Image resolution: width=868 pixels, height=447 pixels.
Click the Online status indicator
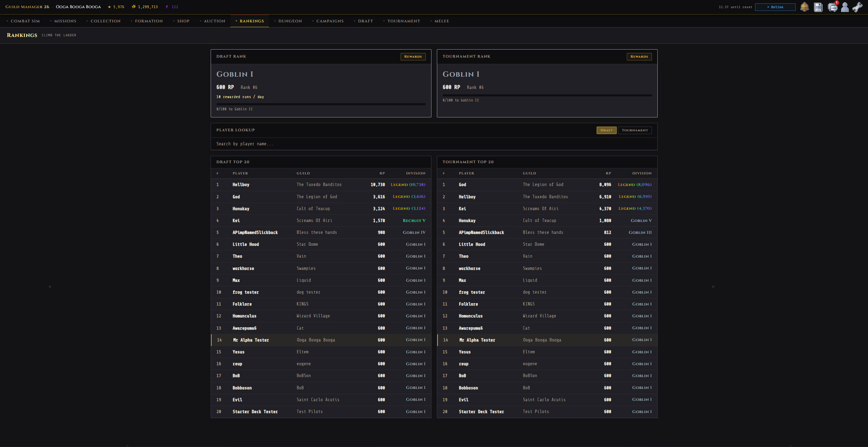(775, 7)
